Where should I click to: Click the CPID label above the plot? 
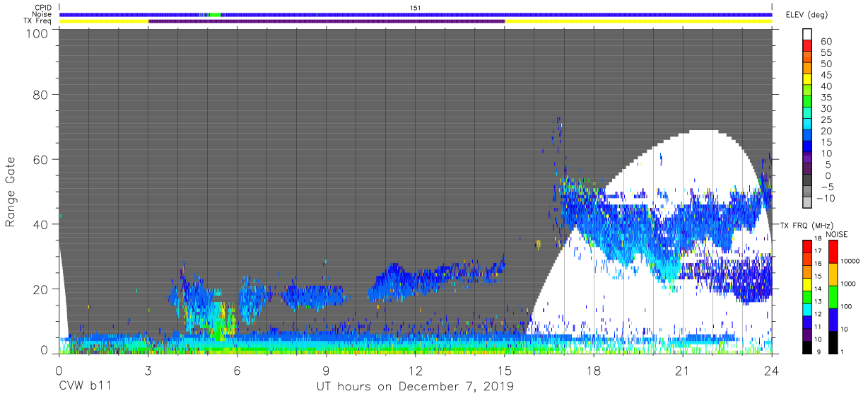42,8
